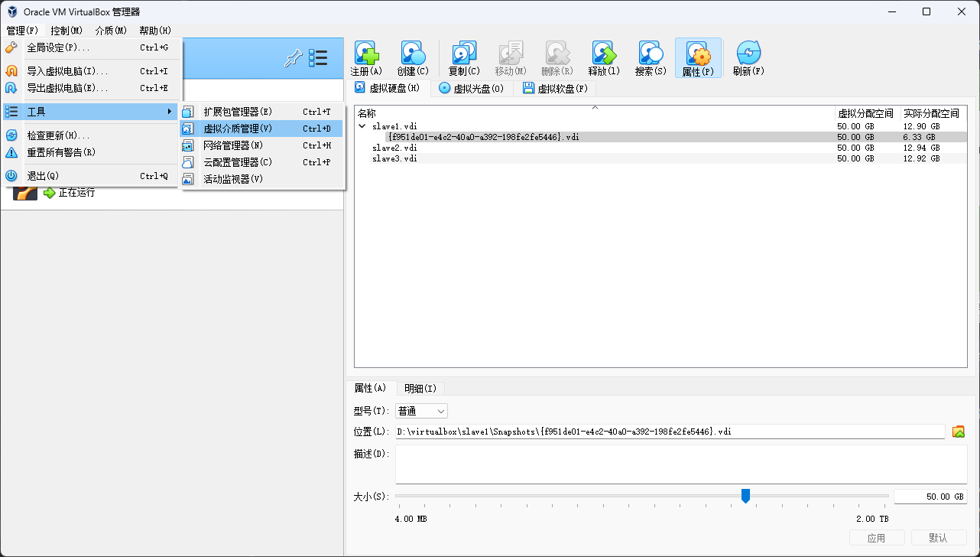Open 搜索(S) search from the toolbar
This screenshot has height=557, width=980.
651,58
